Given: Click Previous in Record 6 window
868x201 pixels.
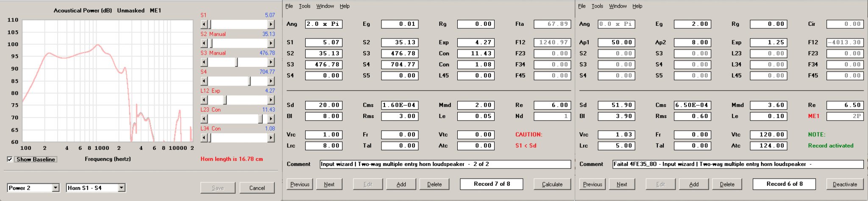Looking at the screenshot, I should click(x=593, y=184).
